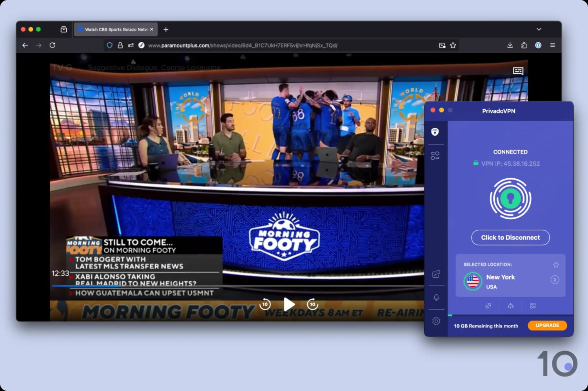Screen dimensions: 588x391
Task: Toggle closed captions on the video
Action: [x=518, y=71]
